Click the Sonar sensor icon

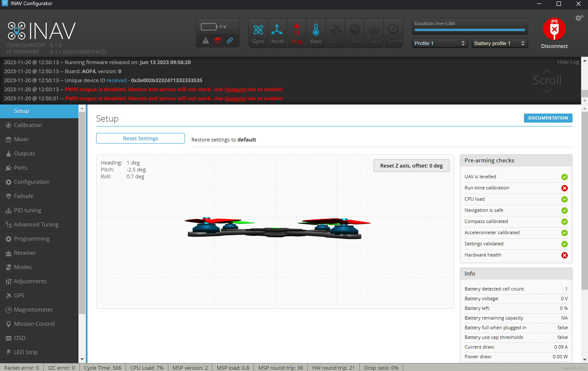point(374,30)
